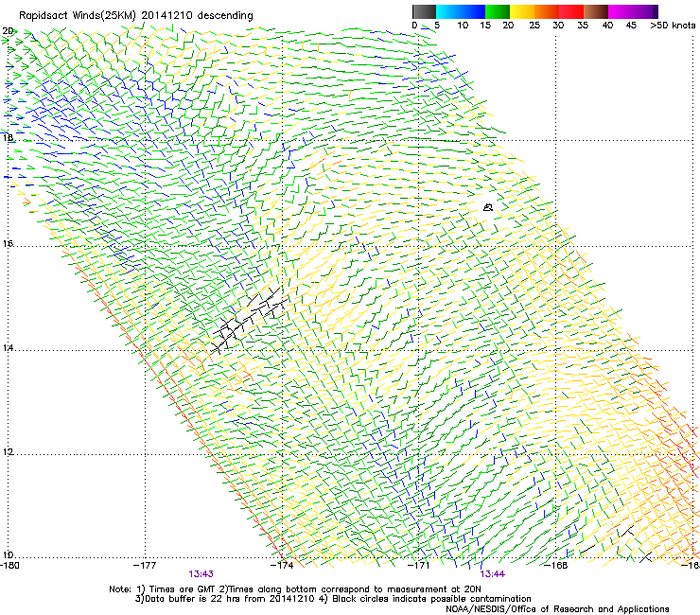Click the purple '13:43' swath time label
Image resolution: width=700 pixels, height=615 pixels.
[201, 574]
